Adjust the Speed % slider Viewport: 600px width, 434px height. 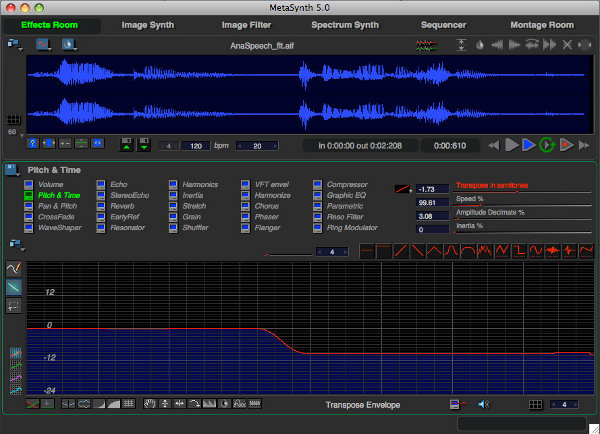(x=522, y=206)
